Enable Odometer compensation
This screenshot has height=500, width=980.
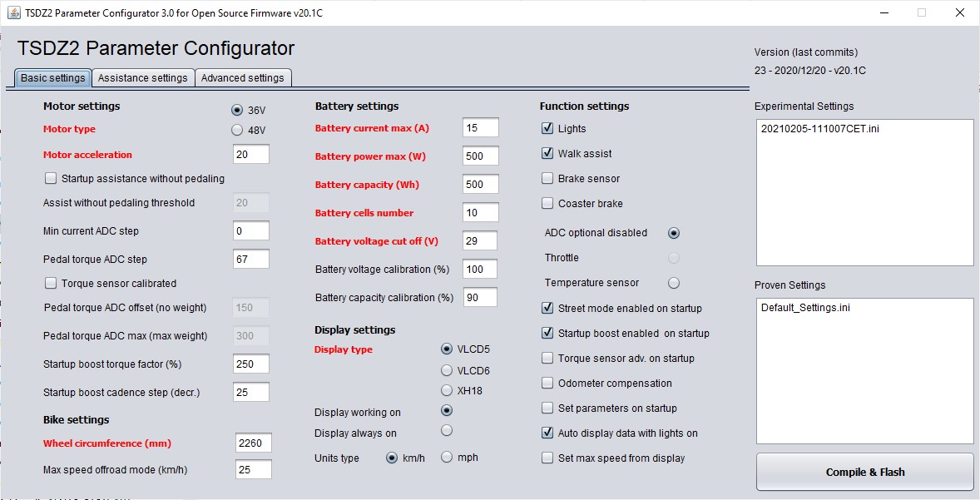(x=547, y=383)
